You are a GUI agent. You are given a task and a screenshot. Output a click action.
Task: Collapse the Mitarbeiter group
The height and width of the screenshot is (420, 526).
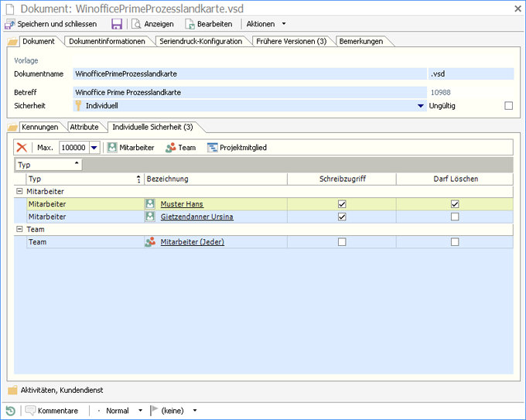click(19, 191)
